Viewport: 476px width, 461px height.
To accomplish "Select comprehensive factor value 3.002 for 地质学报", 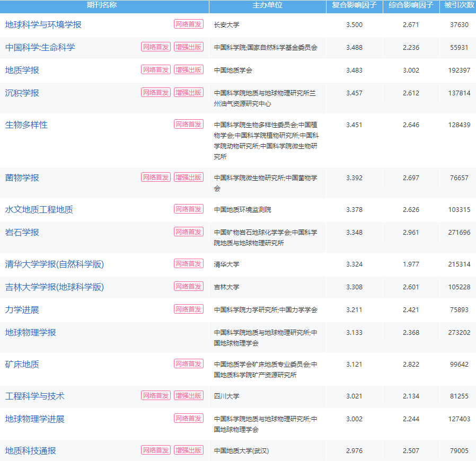I will coord(411,70).
